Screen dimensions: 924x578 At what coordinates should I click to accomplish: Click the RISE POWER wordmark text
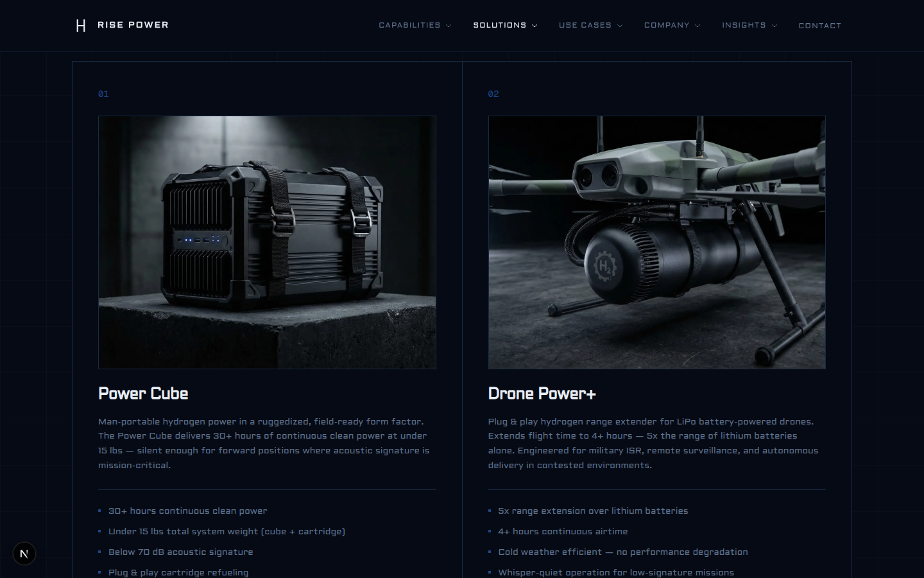[x=133, y=25]
